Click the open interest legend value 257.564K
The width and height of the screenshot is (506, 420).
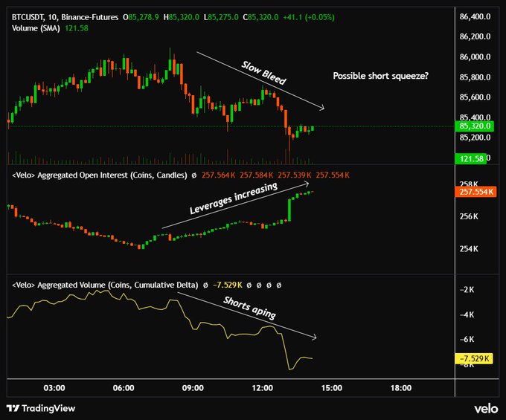219,175
